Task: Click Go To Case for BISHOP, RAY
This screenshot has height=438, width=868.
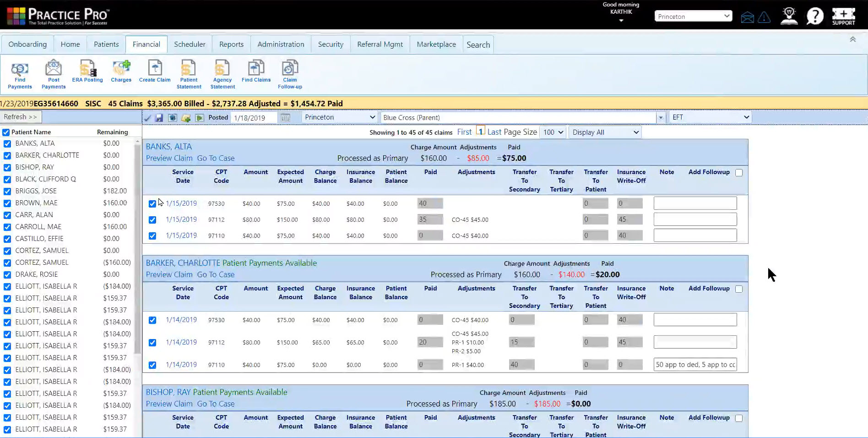Action: pos(216,404)
